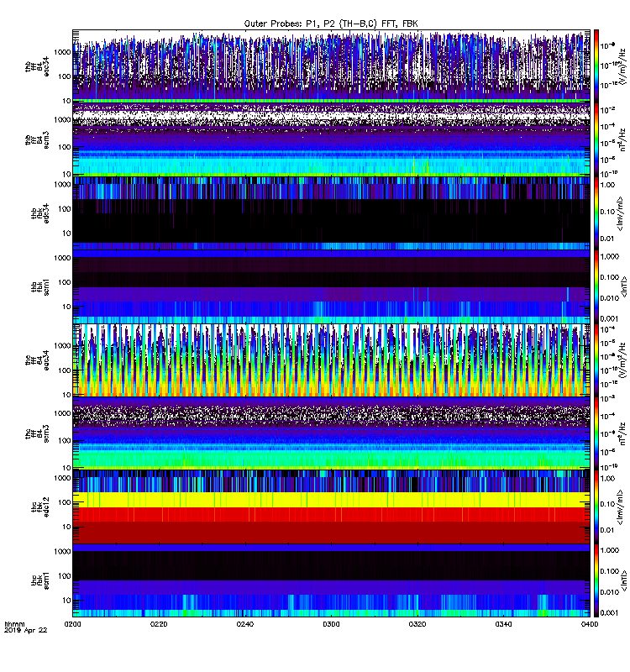Click '(V/m)²/Hz' unit label of thc eac34 color bar
The height and width of the screenshot is (672, 630).
622,360
